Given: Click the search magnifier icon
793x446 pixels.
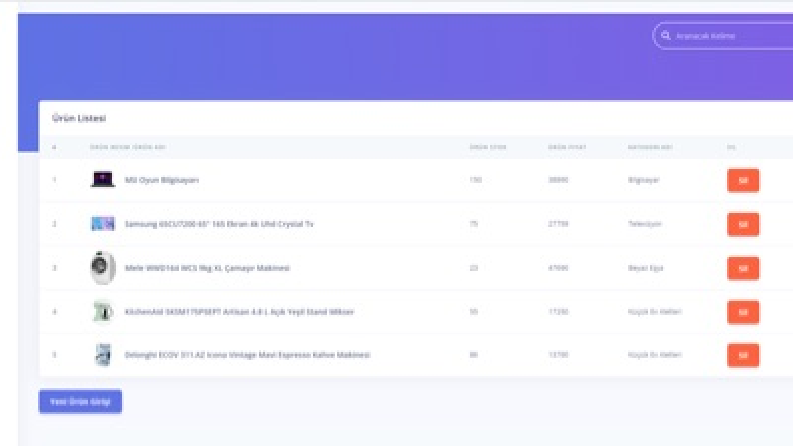Looking at the screenshot, I should 666,35.
